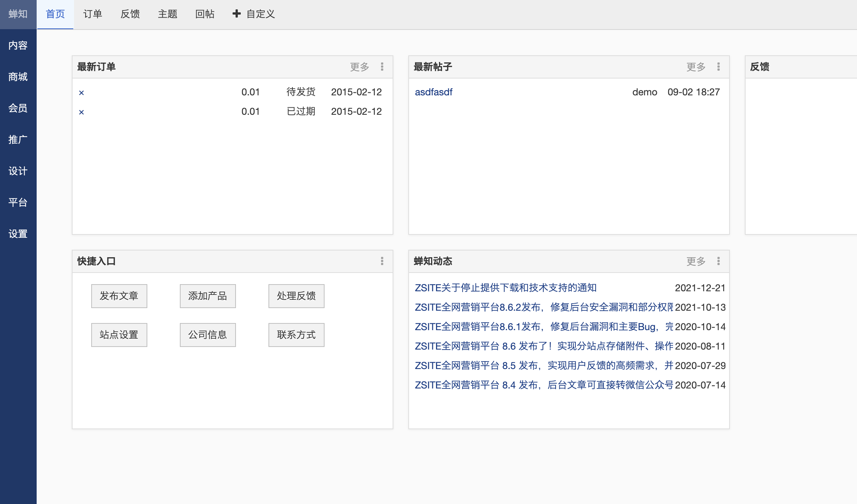Click the demo author in 最新帖子
The width and height of the screenshot is (857, 504).
click(x=645, y=92)
